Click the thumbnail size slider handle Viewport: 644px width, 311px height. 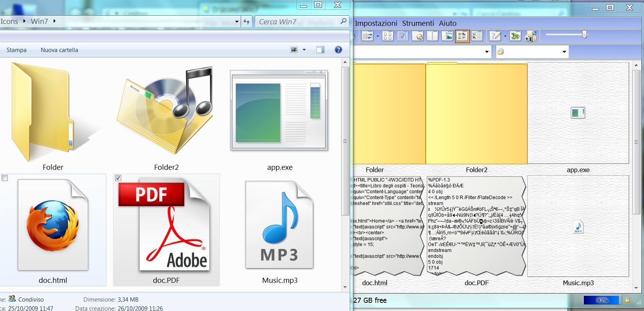click(585, 34)
